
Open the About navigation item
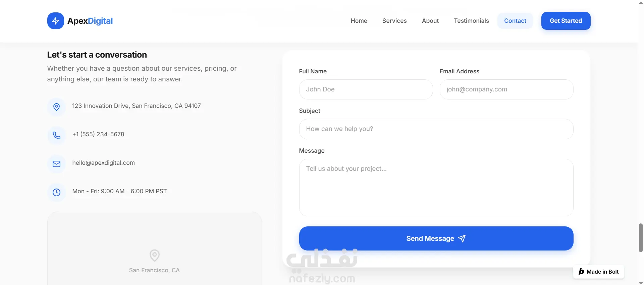click(430, 21)
